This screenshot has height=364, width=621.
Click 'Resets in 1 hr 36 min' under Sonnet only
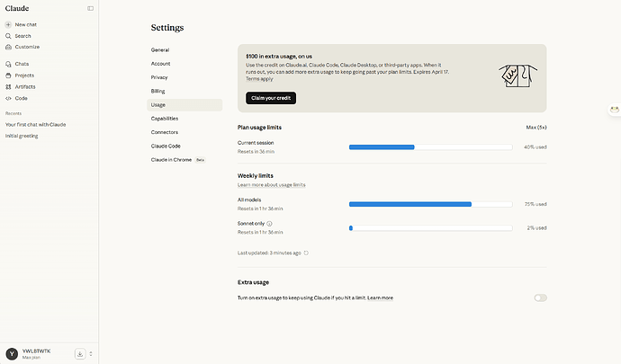[x=260, y=232]
